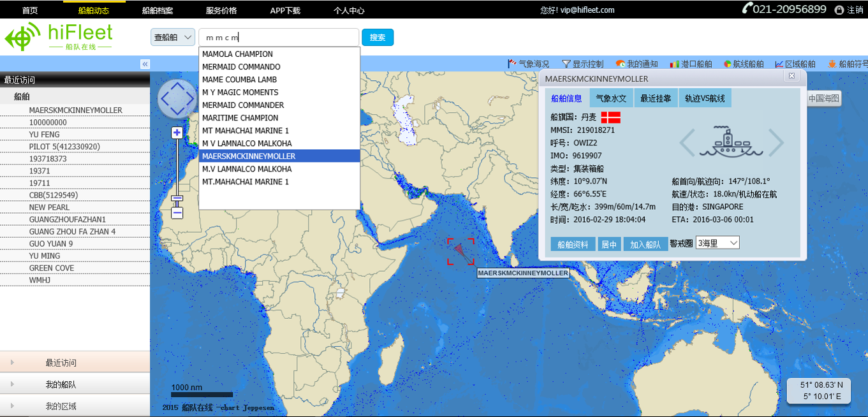
Task: Click the map pan navigation control
Action: pyautogui.click(x=177, y=99)
